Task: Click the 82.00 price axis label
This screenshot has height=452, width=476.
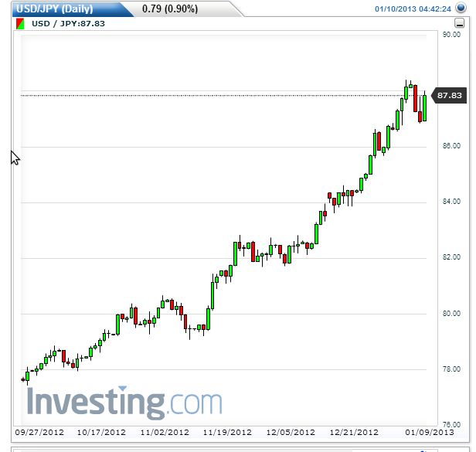Action: click(451, 257)
